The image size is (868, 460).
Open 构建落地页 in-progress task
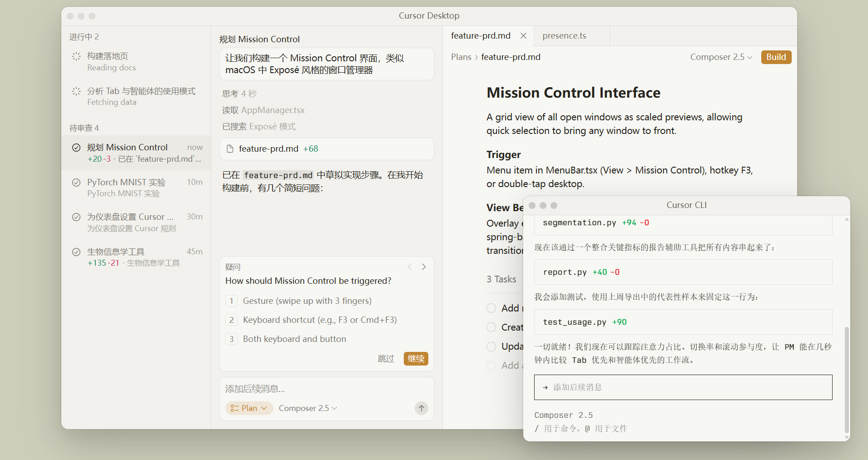[136, 62]
